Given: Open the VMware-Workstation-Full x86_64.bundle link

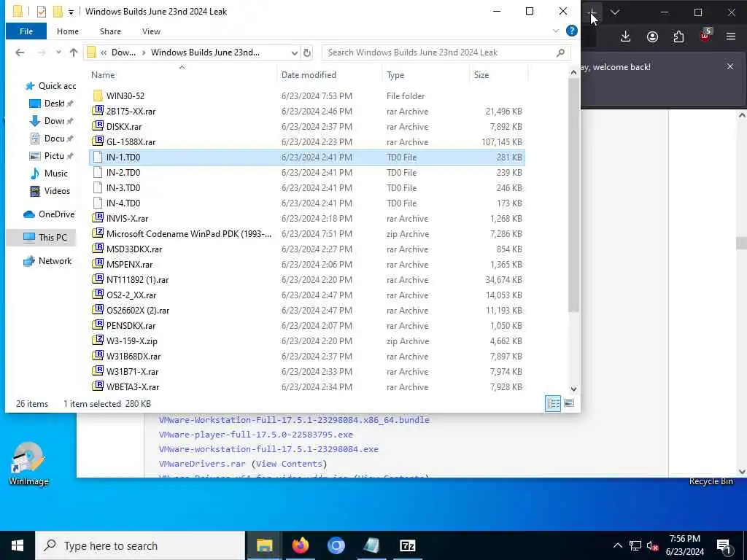Looking at the screenshot, I should [x=294, y=419].
